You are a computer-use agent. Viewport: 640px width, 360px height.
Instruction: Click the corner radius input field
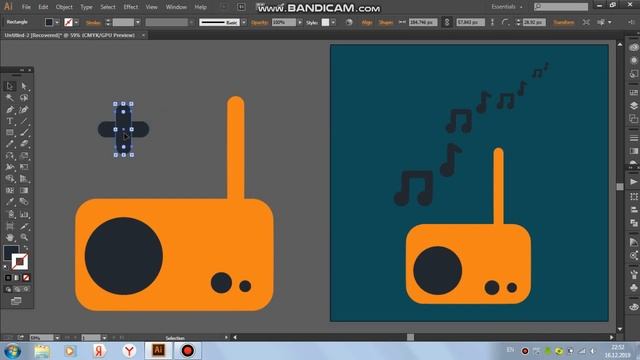click(534, 22)
